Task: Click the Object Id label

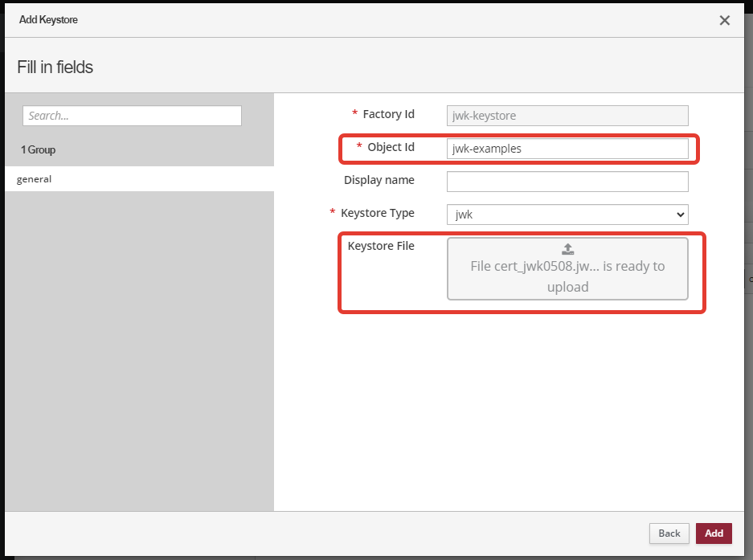Action: [391, 147]
